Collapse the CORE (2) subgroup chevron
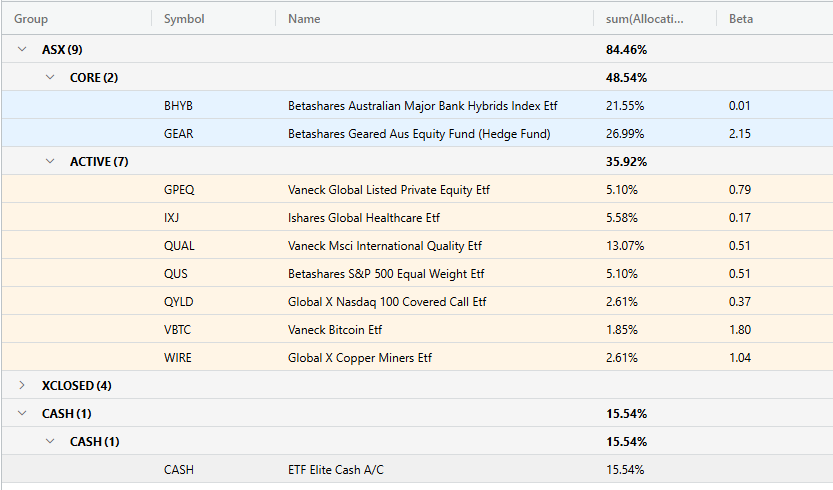This screenshot has height=490, width=833. click(50, 78)
